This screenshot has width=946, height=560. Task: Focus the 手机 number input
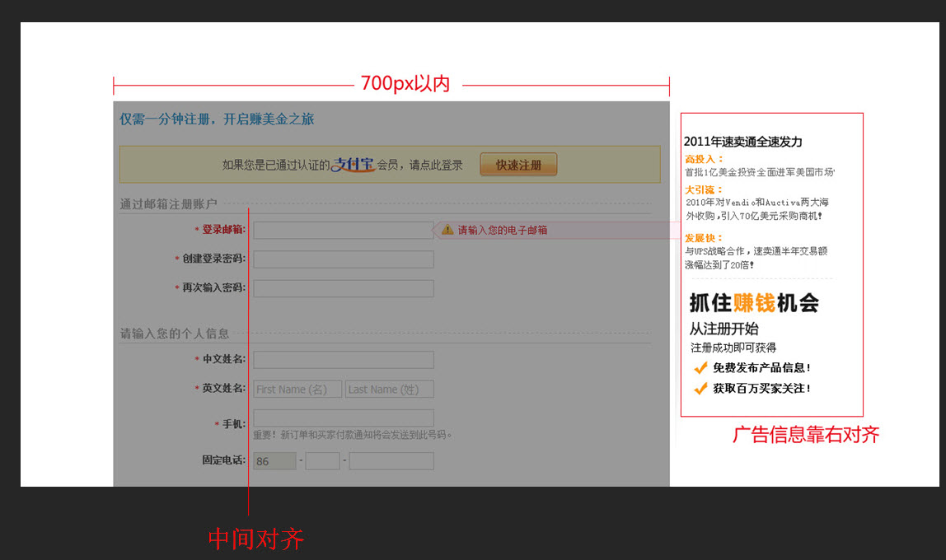tap(343, 418)
